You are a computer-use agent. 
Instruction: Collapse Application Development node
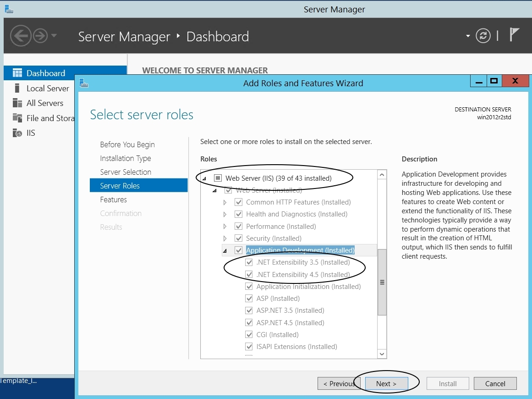pyautogui.click(x=225, y=251)
